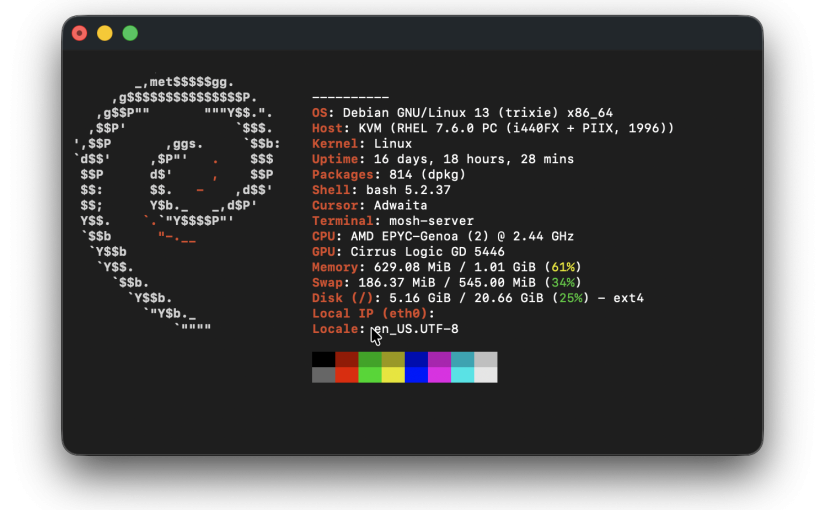Image resolution: width=825 pixels, height=510 pixels.
Task: Click the black color swatch
Action: [x=324, y=359]
